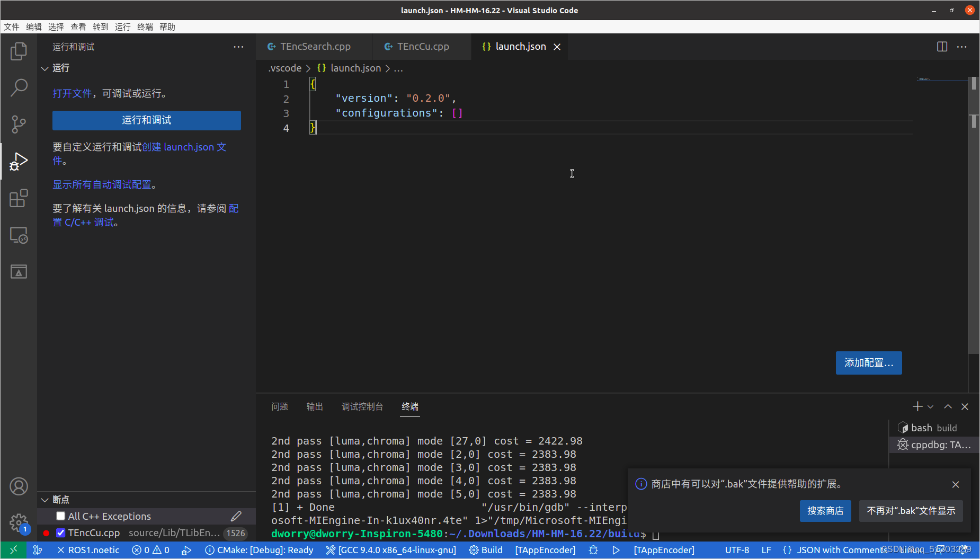Open the Source Control view

coord(19,125)
